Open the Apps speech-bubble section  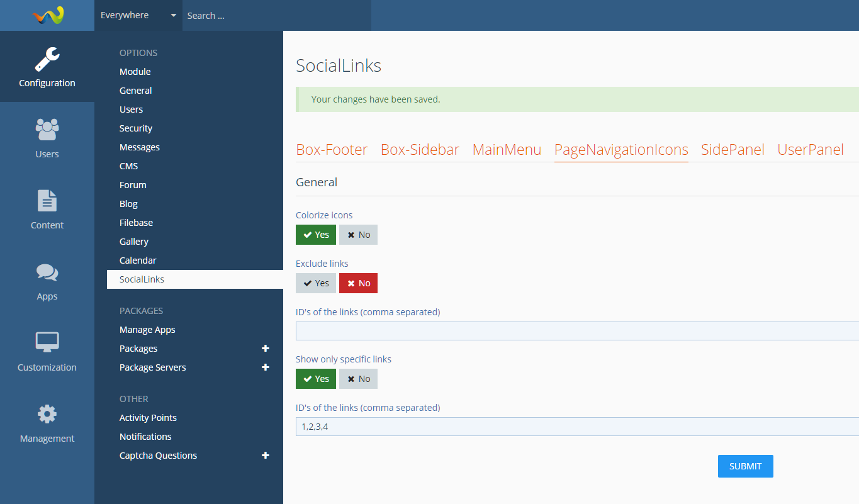tap(47, 280)
